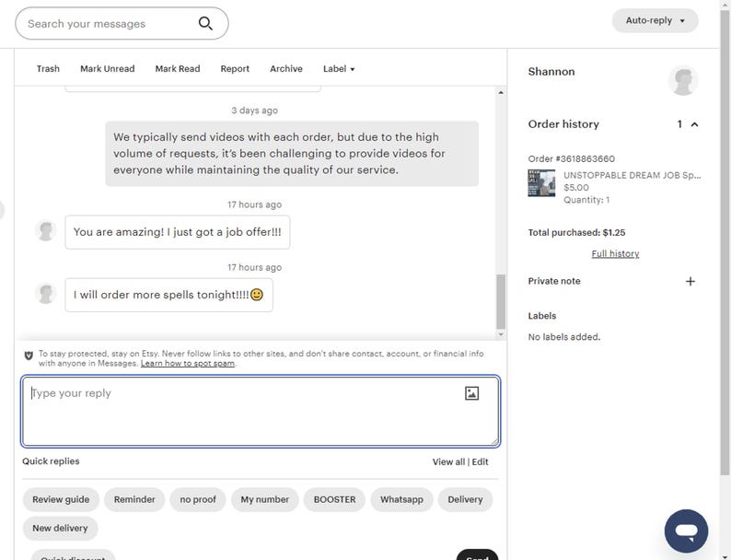Click the shield protection icon
This screenshot has height=560, width=731.
click(29, 356)
